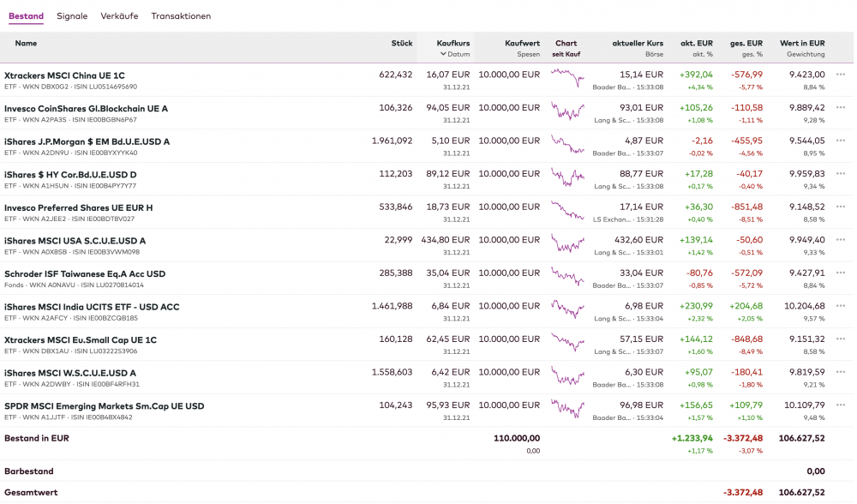Image resolution: width=857 pixels, height=504 pixels.
Task: Open three-dot menu for iShares MSCI USA row
Action: (841, 240)
